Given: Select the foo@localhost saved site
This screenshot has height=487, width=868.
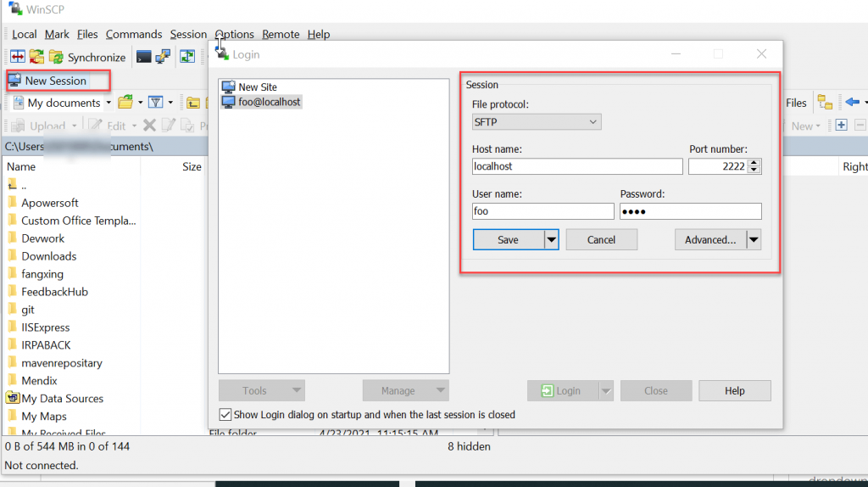Looking at the screenshot, I should point(261,102).
